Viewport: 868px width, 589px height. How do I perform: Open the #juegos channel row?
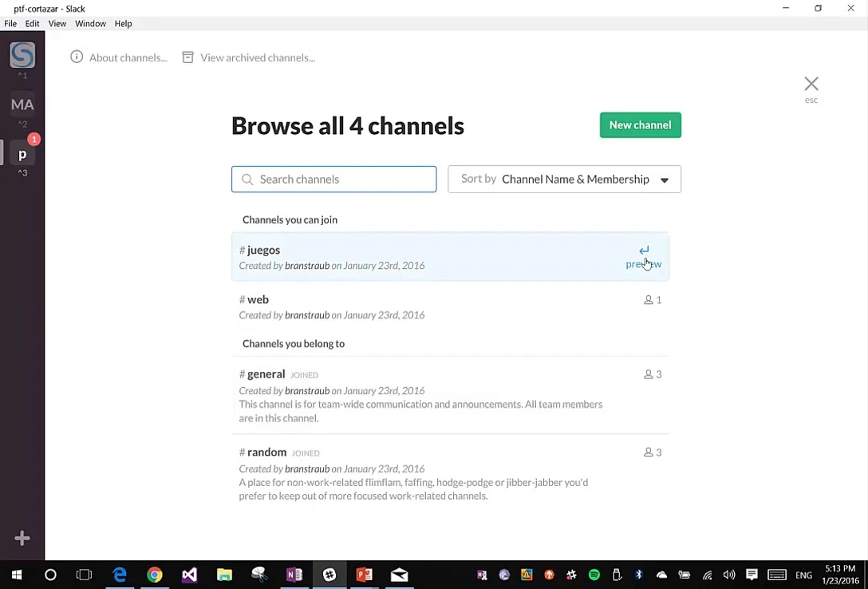click(x=450, y=257)
